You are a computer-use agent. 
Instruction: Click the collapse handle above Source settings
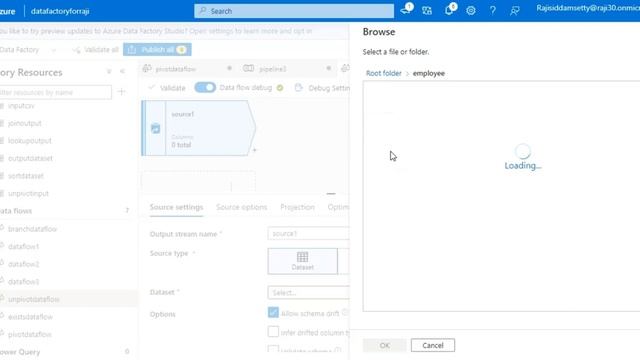(331, 193)
